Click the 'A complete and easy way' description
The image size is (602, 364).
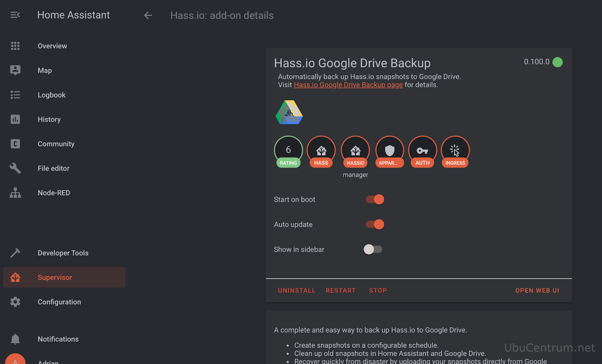(x=370, y=330)
